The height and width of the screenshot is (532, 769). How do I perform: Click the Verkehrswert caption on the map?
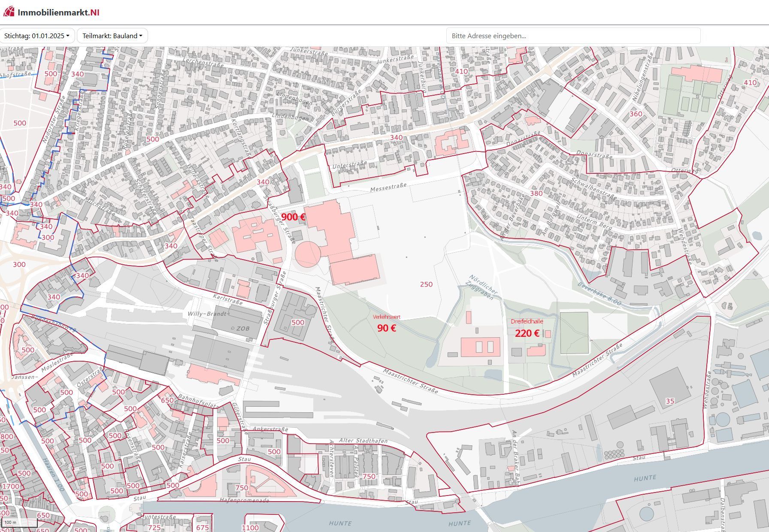pos(387,317)
